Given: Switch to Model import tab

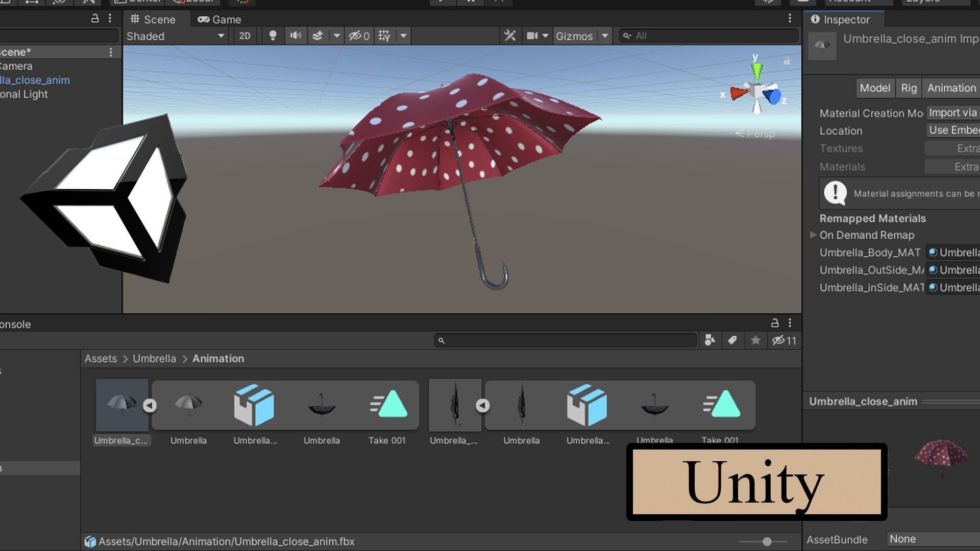Looking at the screenshot, I should pyautogui.click(x=875, y=88).
